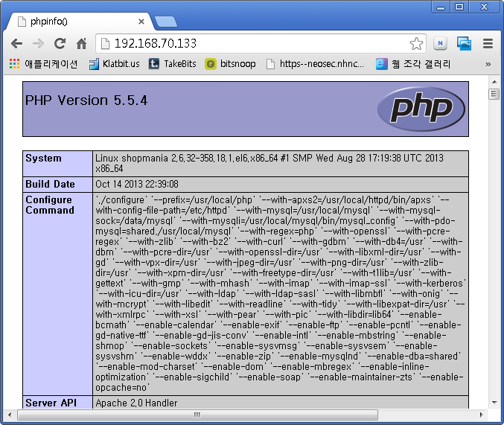Screen dimensions: 504x425
Task: Open a new tab
Action: tap(165, 22)
